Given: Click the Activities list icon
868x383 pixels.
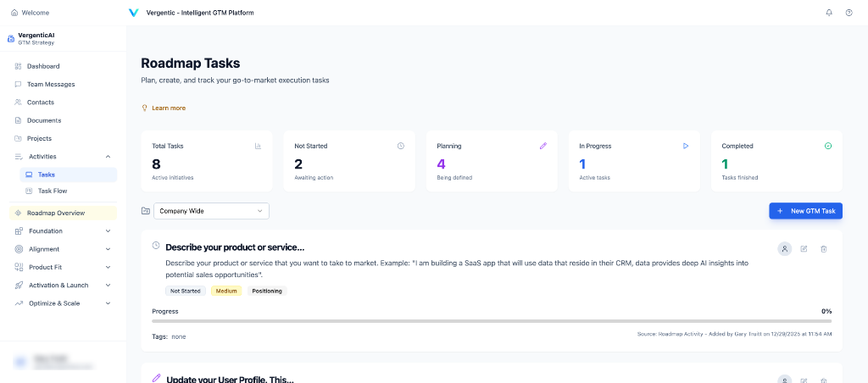Looking at the screenshot, I should [x=19, y=157].
